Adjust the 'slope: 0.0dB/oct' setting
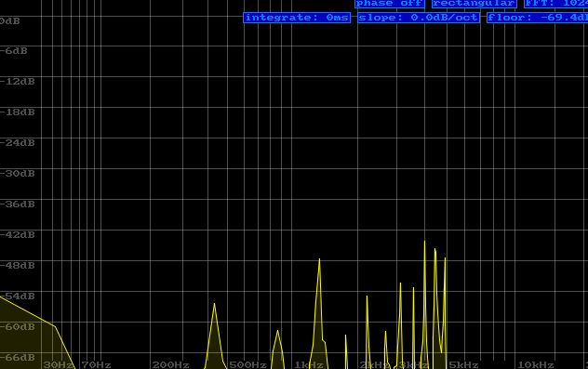The image size is (588, 369). point(419,18)
